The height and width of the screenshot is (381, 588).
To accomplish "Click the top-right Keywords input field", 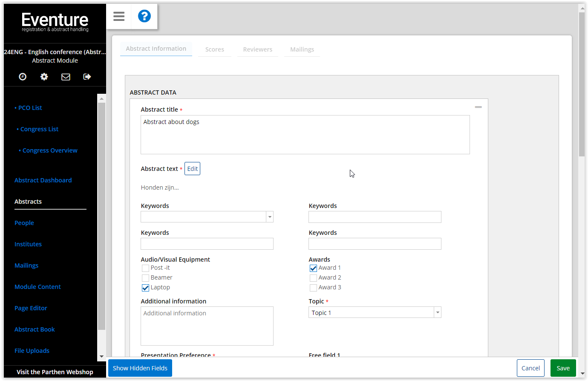I will click(375, 217).
